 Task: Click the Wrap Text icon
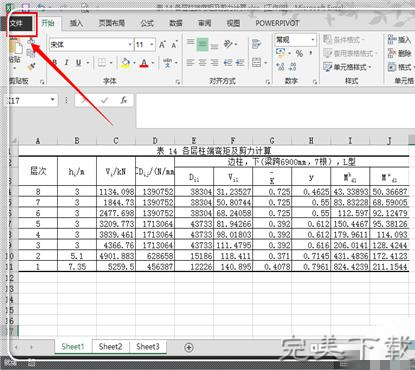(256, 44)
